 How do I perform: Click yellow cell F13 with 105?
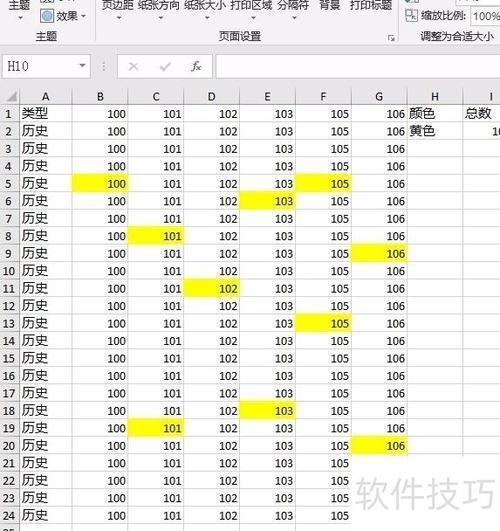coord(323,323)
